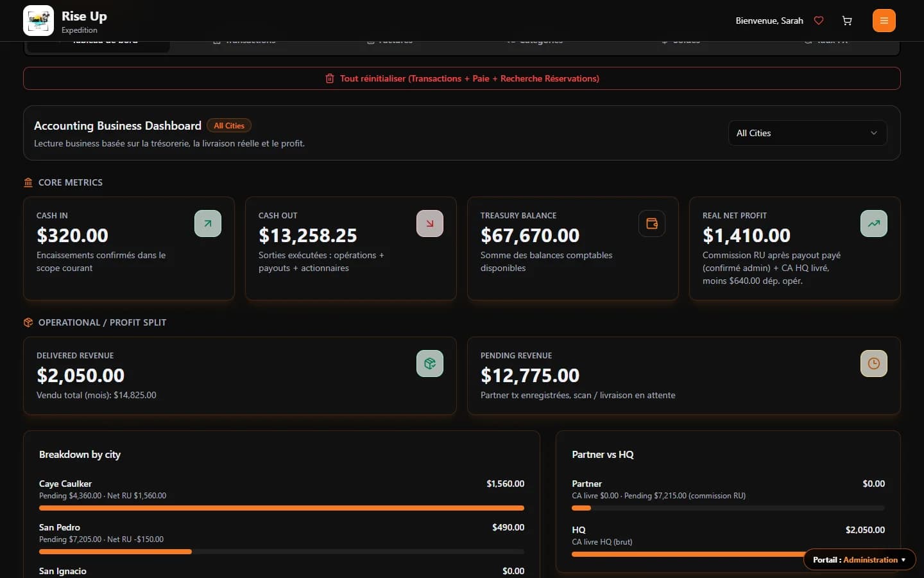Click the Real Net Profit trending icon

874,223
